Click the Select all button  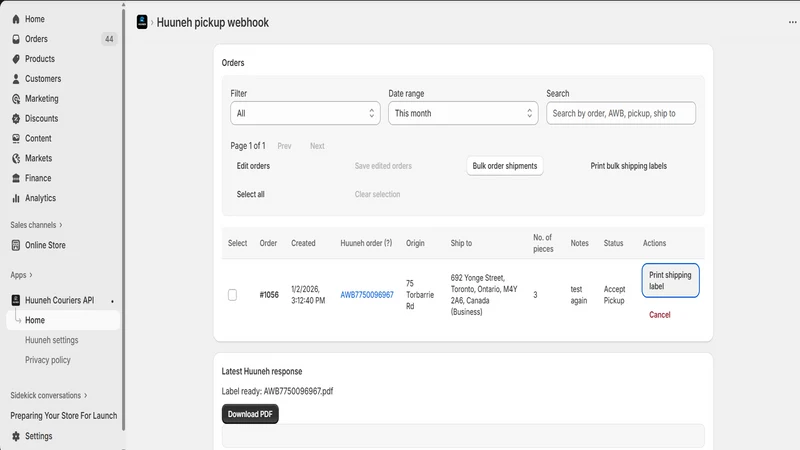251,194
